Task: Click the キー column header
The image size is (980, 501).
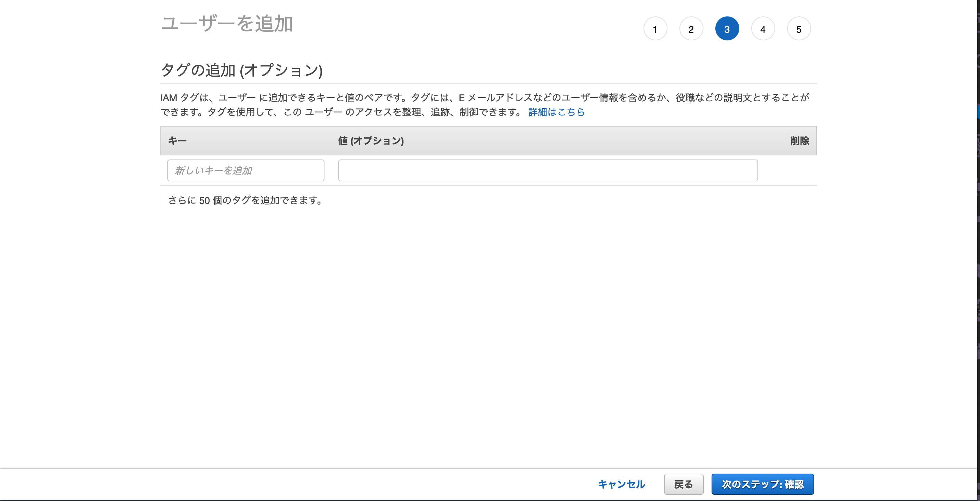Action: (x=177, y=141)
